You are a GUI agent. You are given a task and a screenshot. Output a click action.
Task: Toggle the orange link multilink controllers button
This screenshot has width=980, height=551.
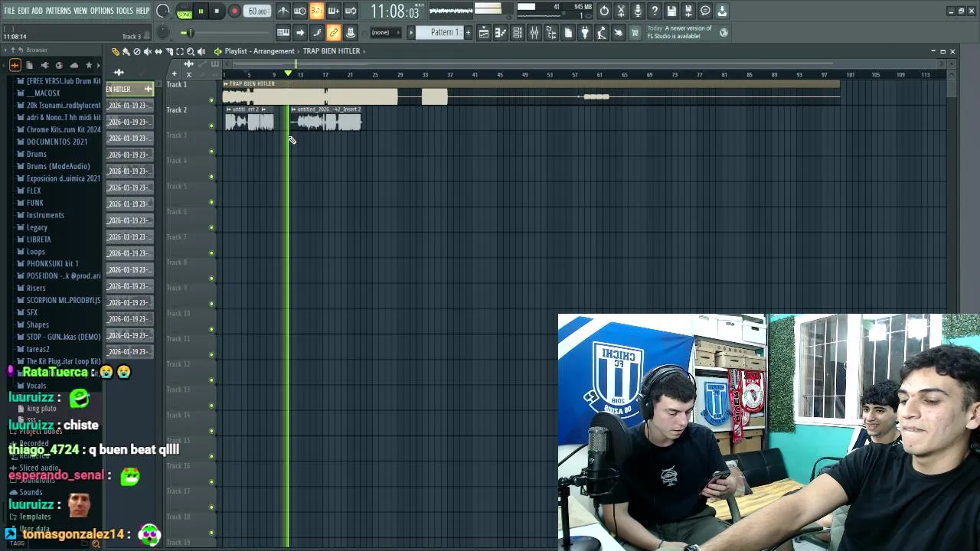coord(334,33)
